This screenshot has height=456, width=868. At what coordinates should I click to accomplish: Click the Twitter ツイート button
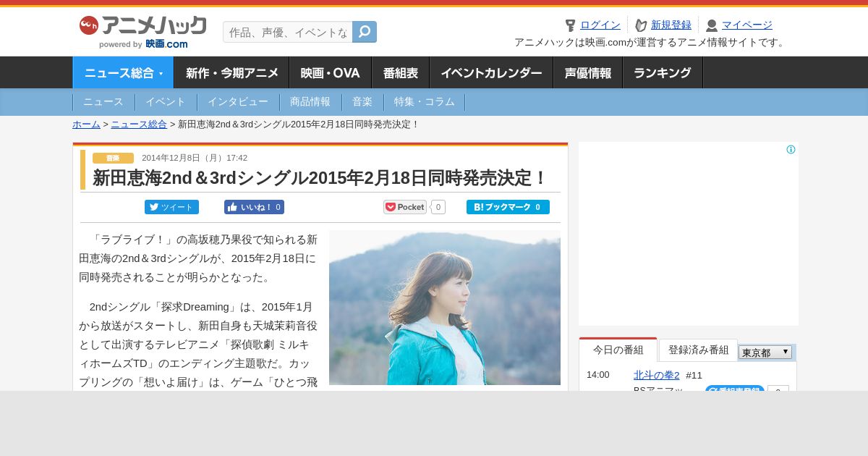[171, 207]
